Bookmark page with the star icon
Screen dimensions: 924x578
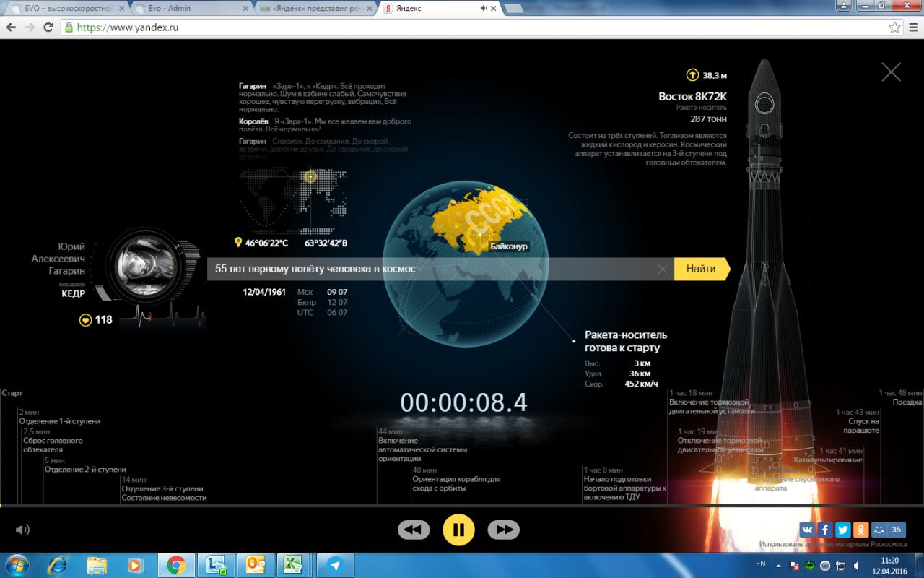pyautogui.click(x=894, y=27)
